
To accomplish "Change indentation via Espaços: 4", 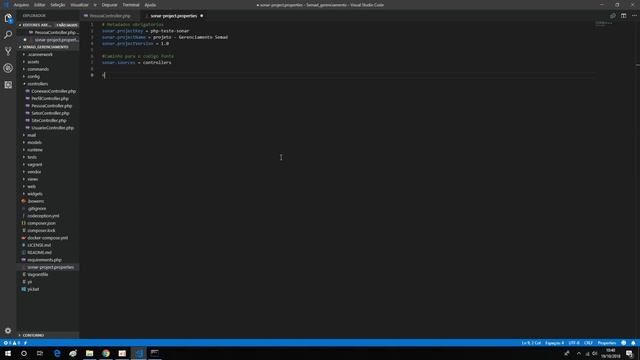I will [554, 343].
